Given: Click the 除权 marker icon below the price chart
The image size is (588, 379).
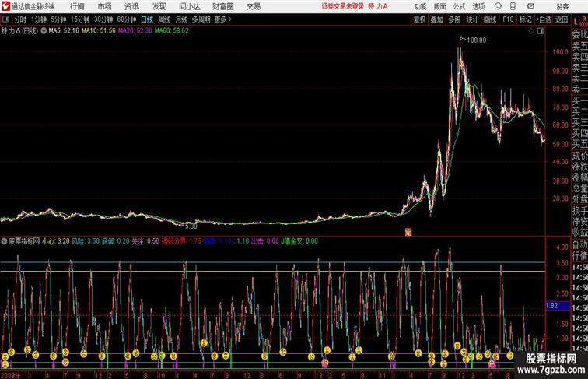Looking at the screenshot, I should (x=408, y=232).
